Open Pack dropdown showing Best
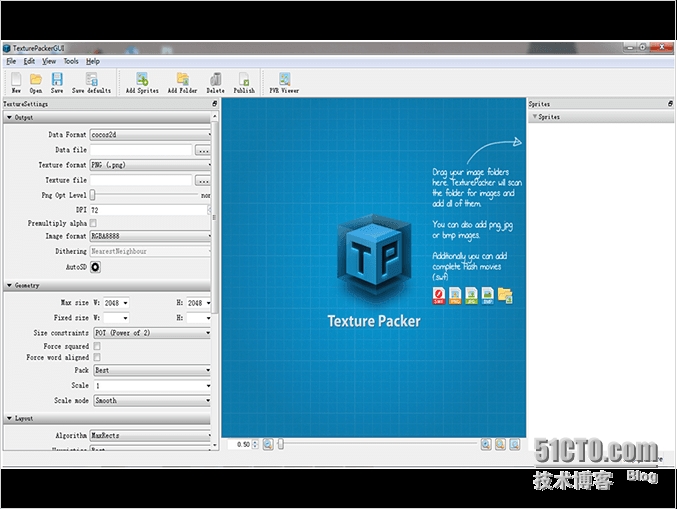Image resolution: width=677 pixels, height=509 pixels. [152, 370]
